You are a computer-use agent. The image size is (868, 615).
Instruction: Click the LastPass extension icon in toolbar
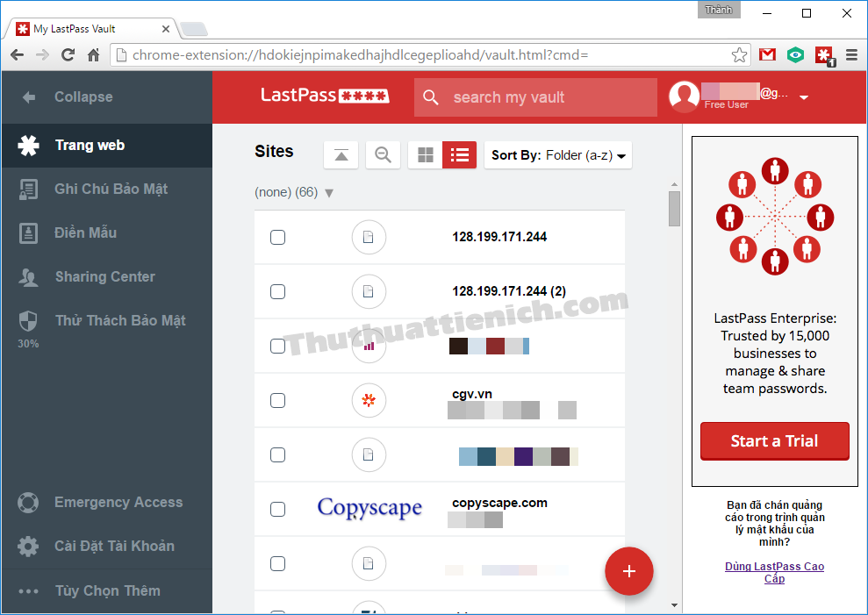(824, 54)
